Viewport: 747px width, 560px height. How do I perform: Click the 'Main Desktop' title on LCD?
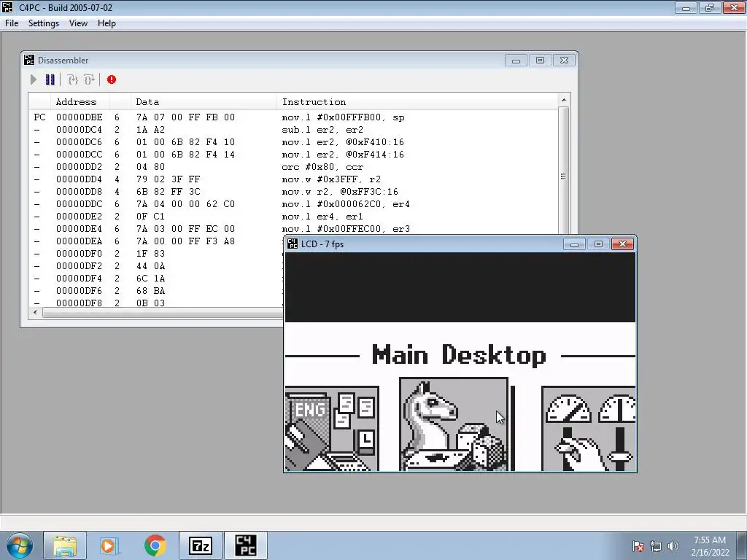click(x=459, y=355)
